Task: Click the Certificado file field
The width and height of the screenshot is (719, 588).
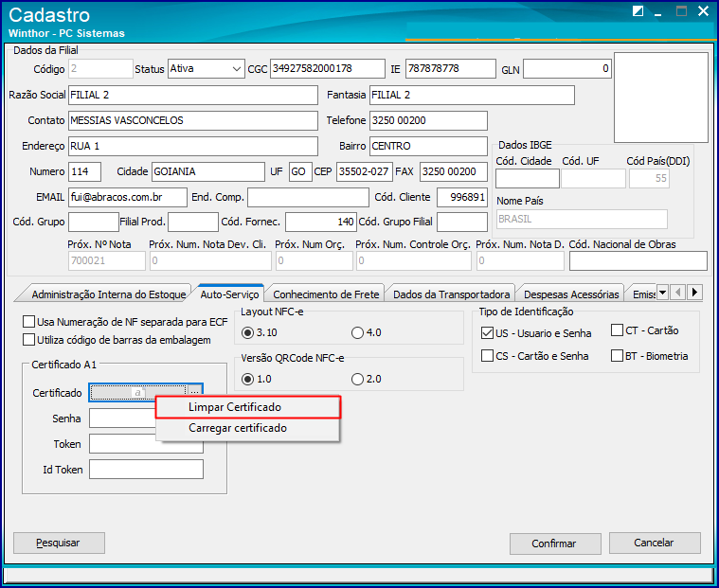Action: pyautogui.click(x=138, y=392)
